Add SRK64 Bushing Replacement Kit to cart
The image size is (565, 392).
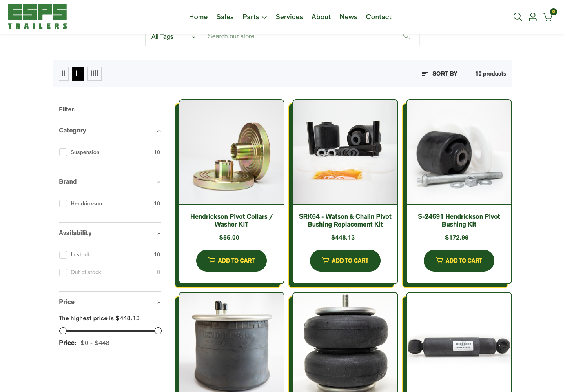(345, 261)
